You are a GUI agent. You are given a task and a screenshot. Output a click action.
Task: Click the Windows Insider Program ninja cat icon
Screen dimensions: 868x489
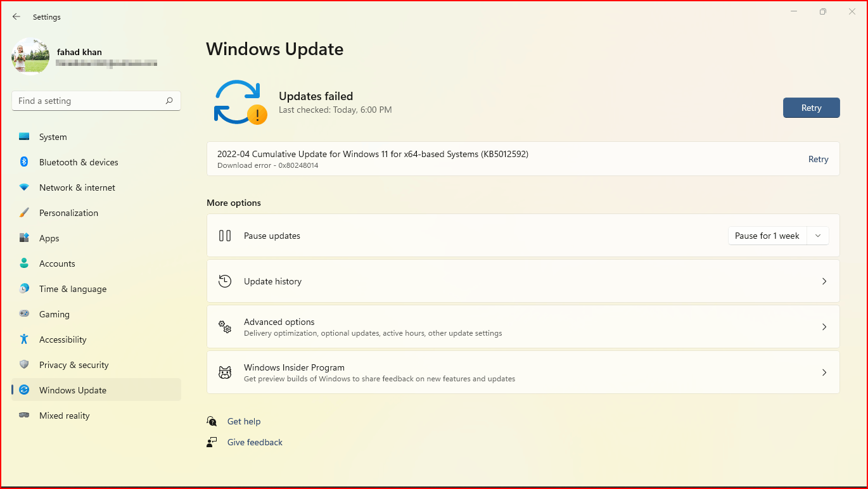[x=225, y=372]
